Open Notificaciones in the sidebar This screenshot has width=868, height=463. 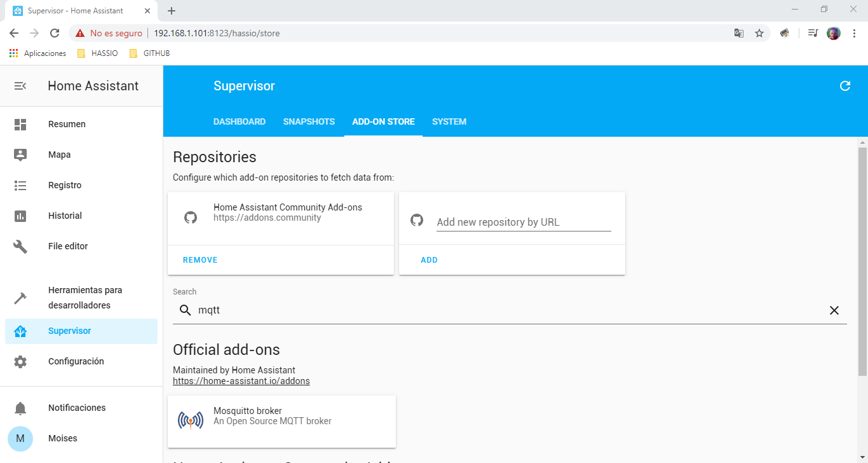[81, 408]
